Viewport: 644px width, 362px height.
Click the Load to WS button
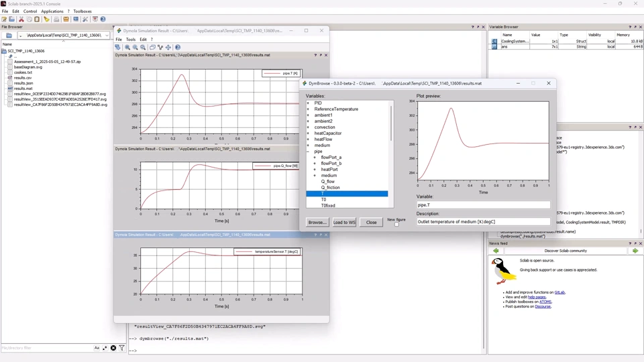click(344, 222)
